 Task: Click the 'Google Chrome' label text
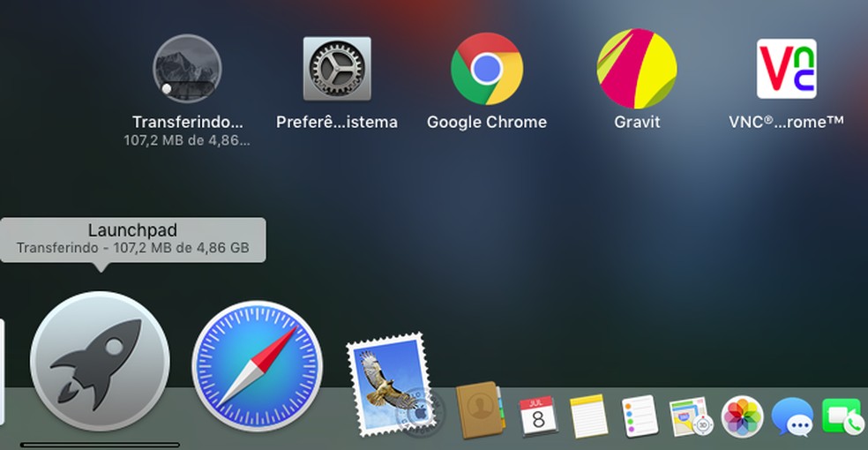pyautogui.click(x=487, y=122)
